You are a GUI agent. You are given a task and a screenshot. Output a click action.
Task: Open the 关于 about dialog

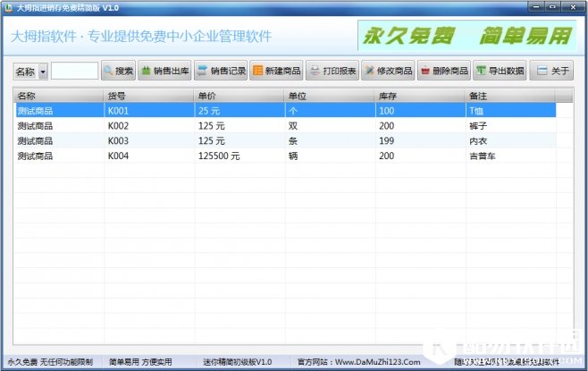coord(551,70)
